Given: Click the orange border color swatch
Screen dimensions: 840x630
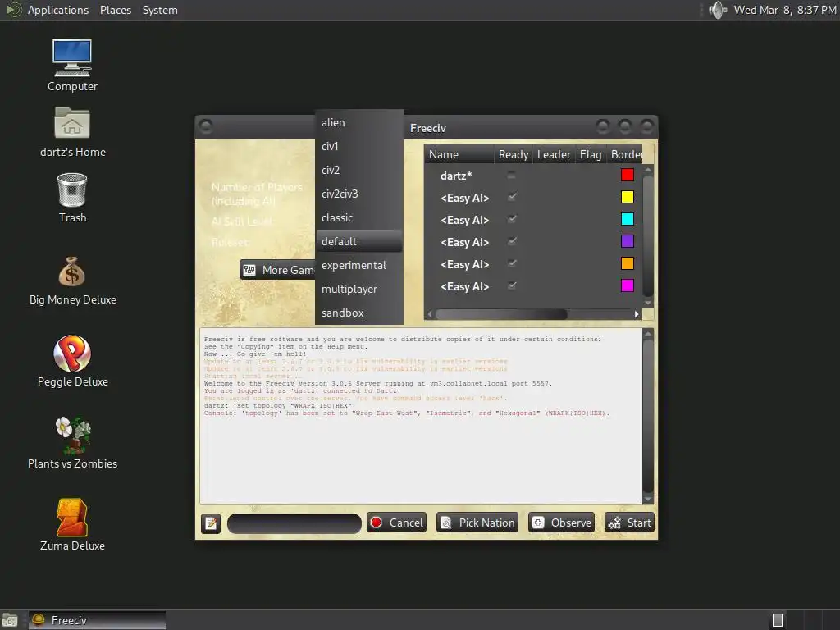Looking at the screenshot, I should [x=628, y=263].
